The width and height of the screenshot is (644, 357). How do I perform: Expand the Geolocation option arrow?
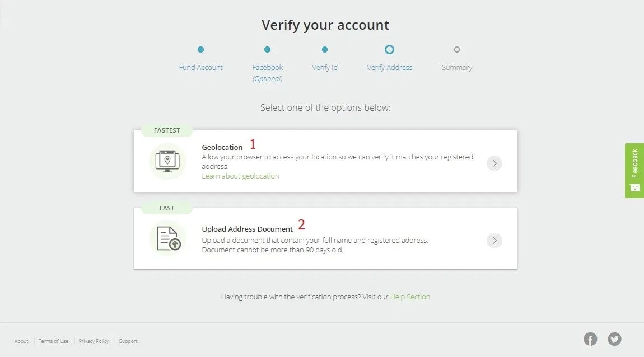tap(494, 163)
